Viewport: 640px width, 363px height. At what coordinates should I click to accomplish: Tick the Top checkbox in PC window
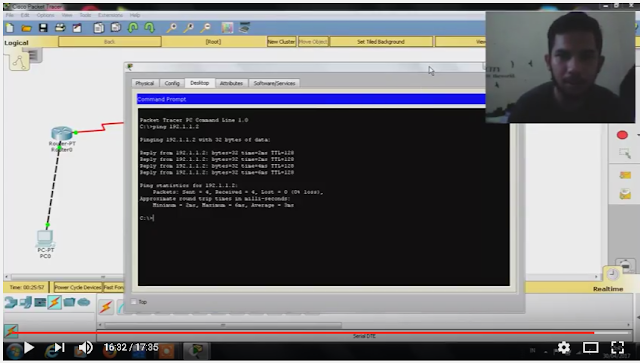click(133, 302)
